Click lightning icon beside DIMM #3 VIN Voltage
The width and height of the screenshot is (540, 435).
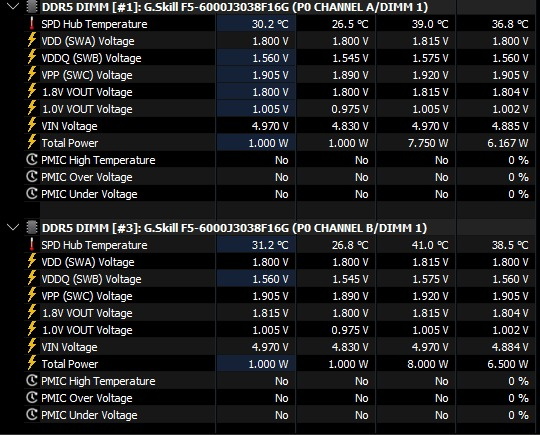(x=32, y=346)
